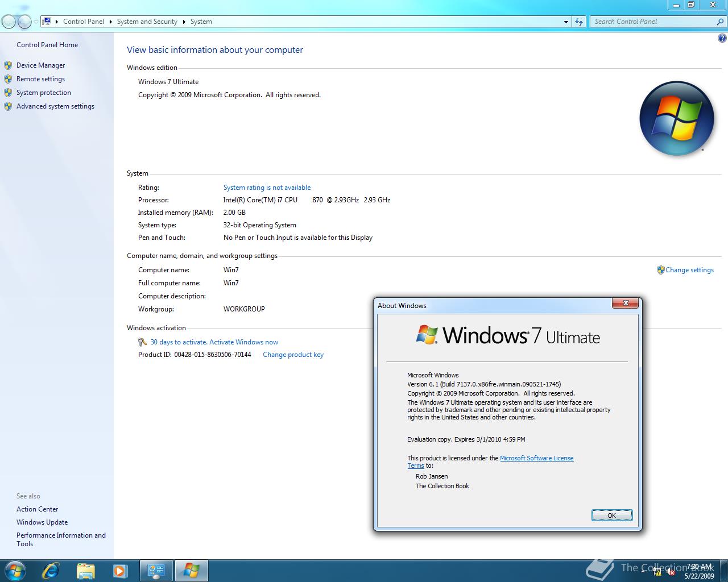Select System breadcrumb
The width and height of the screenshot is (728, 582).
201,22
